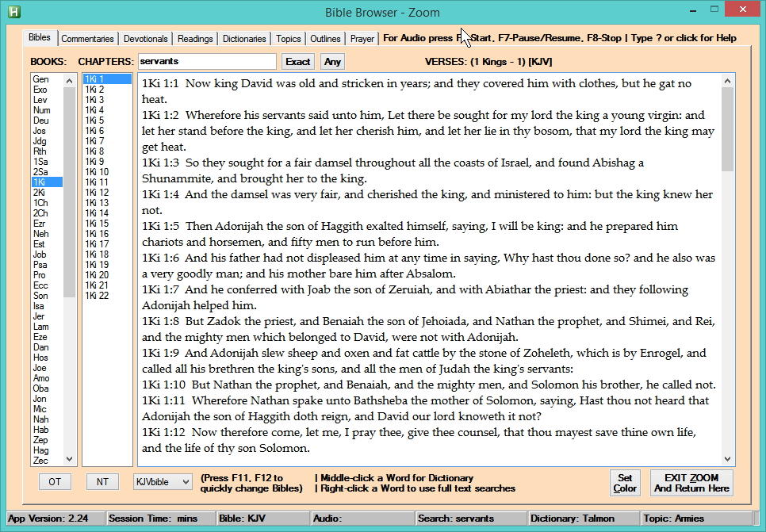Click the Bible: KJV status field
The height and width of the screenshot is (532, 766).
(x=262, y=519)
